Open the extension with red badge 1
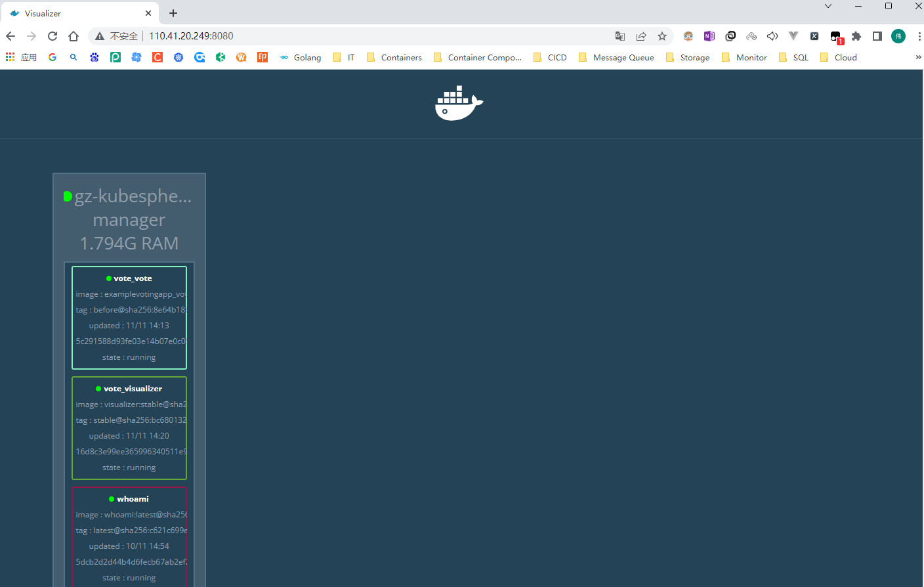The width and height of the screenshot is (924, 587). [836, 37]
